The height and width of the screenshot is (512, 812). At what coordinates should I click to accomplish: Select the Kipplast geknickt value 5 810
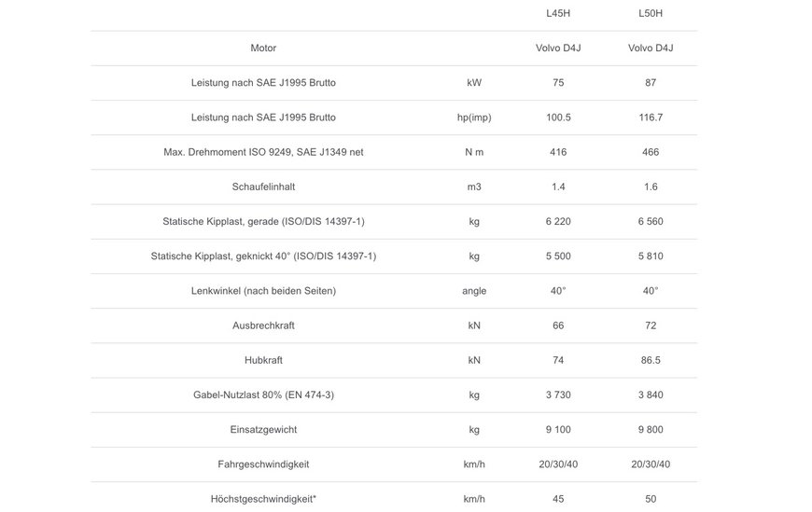pos(651,256)
